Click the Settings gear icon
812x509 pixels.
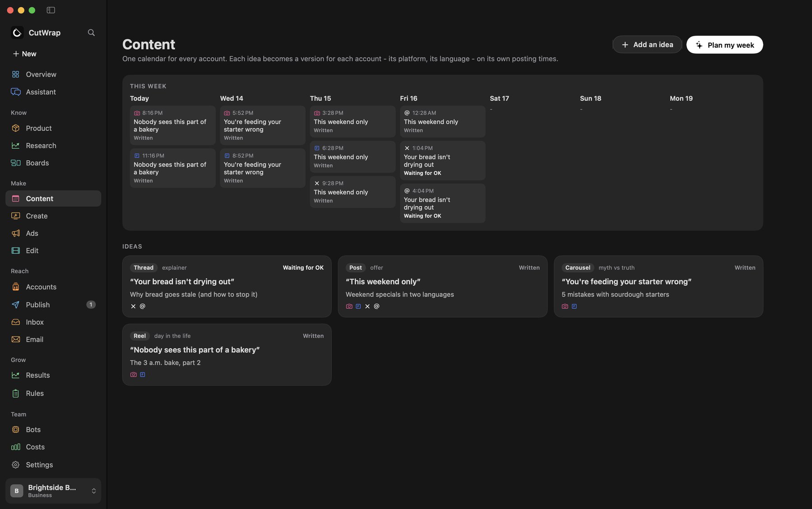[x=16, y=465]
